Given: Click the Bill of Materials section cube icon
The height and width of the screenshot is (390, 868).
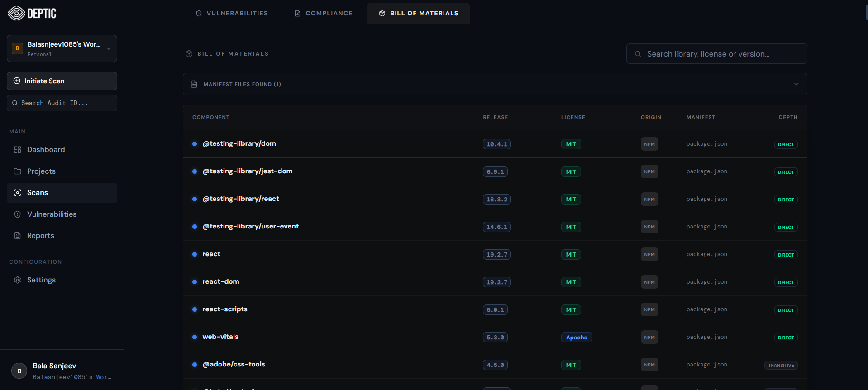Looking at the screenshot, I should tap(189, 54).
